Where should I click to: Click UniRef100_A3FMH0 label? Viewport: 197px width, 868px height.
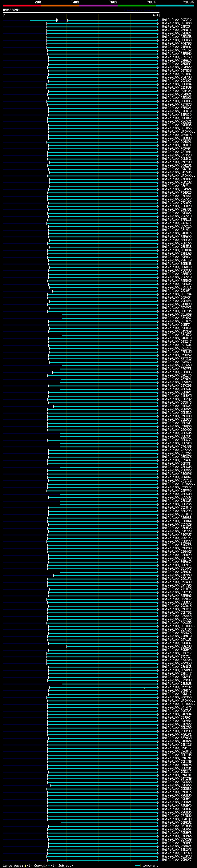point(177,54)
